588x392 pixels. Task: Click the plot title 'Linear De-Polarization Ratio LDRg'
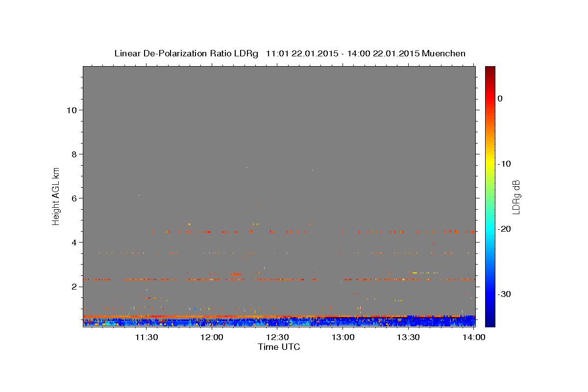coord(186,53)
